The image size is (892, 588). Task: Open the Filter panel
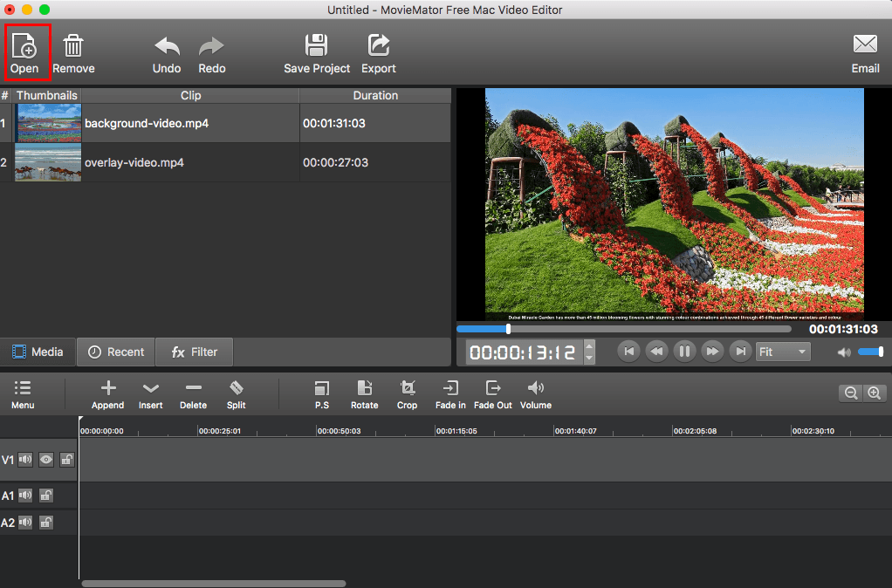tap(194, 352)
